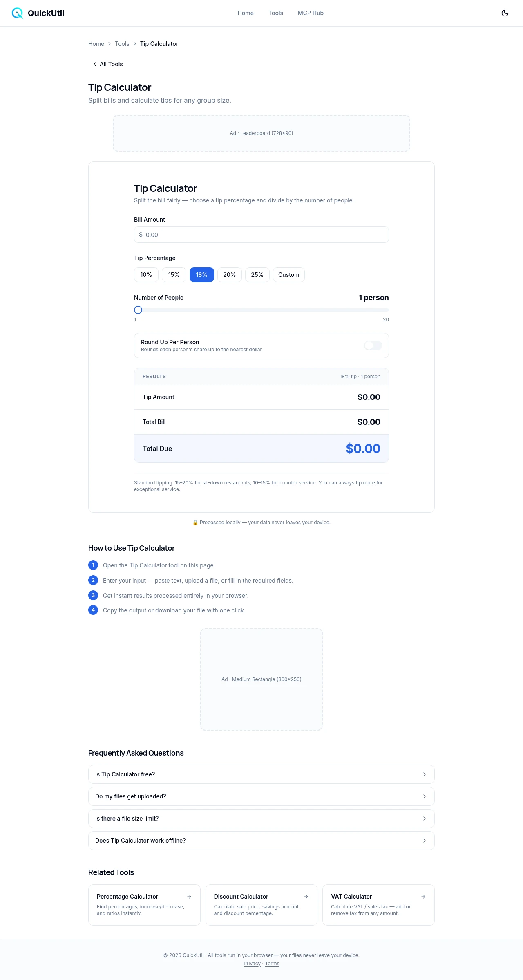523x980 pixels.
Task: Click the Number of People slider handle
Action: click(x=138, y=310)
